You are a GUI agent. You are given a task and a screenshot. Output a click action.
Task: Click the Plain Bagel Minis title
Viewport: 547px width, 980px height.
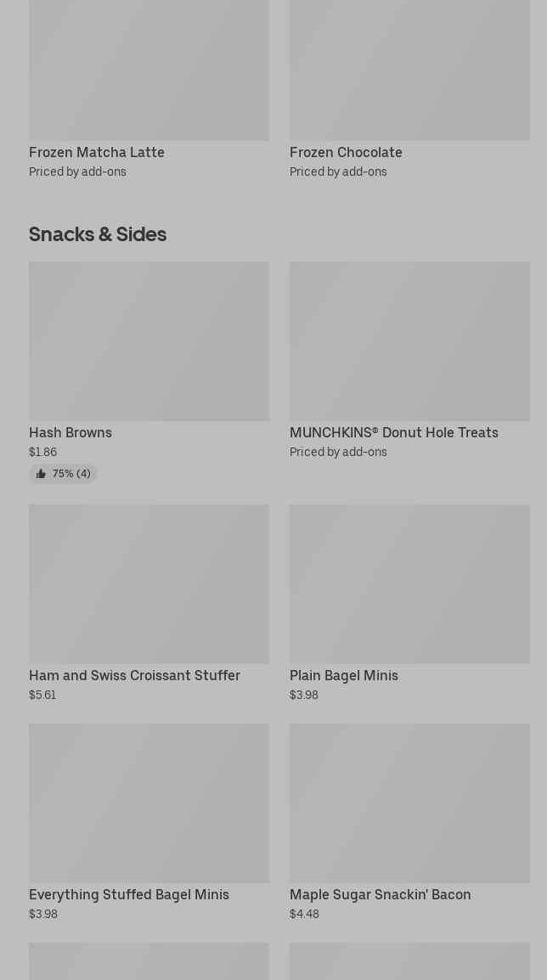(344, 675)
